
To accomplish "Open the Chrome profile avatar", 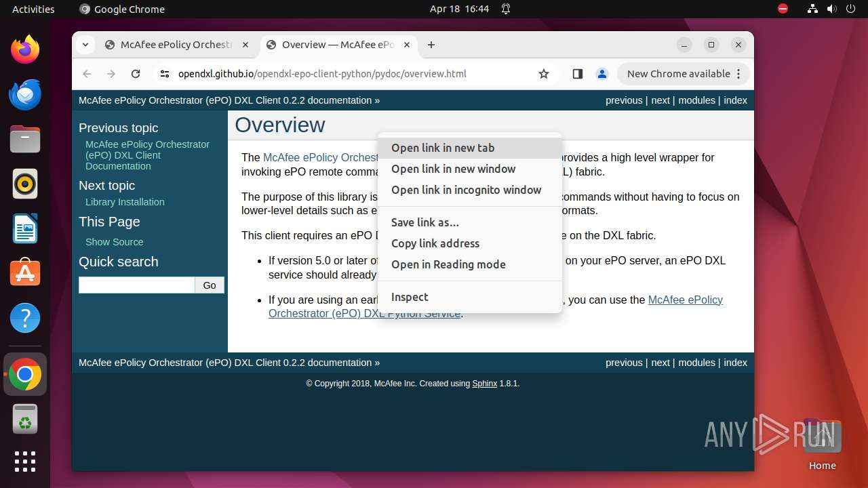I will 602,74.
